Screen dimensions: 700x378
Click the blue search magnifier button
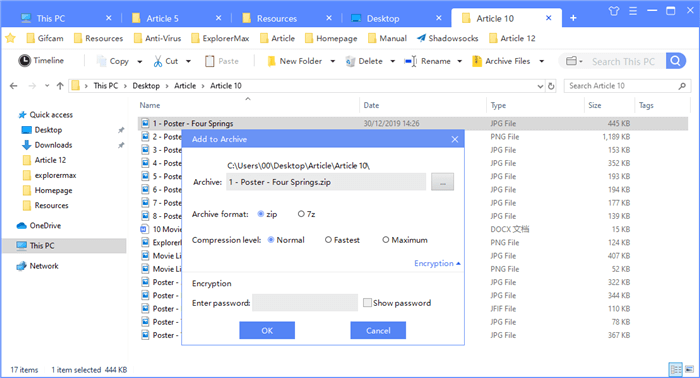[675, 61]
